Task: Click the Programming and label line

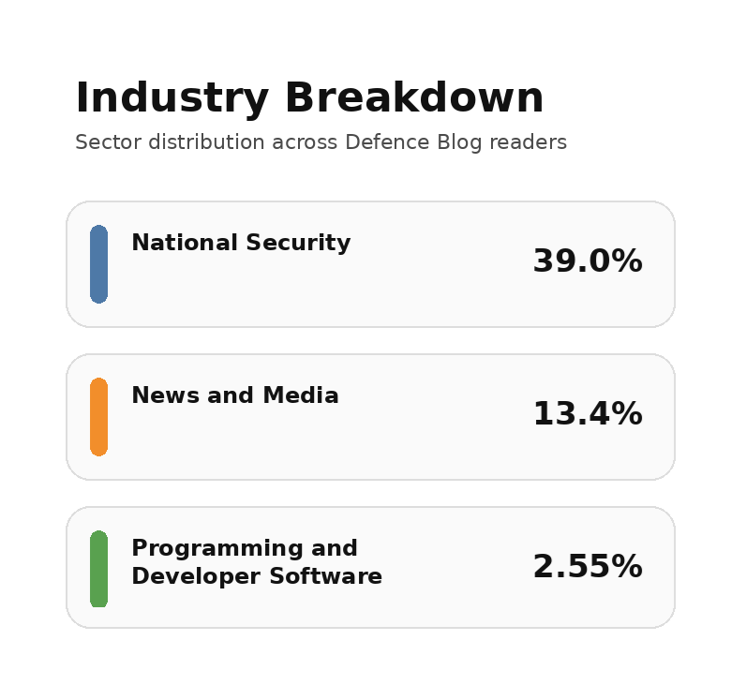Action: (245, 548)
